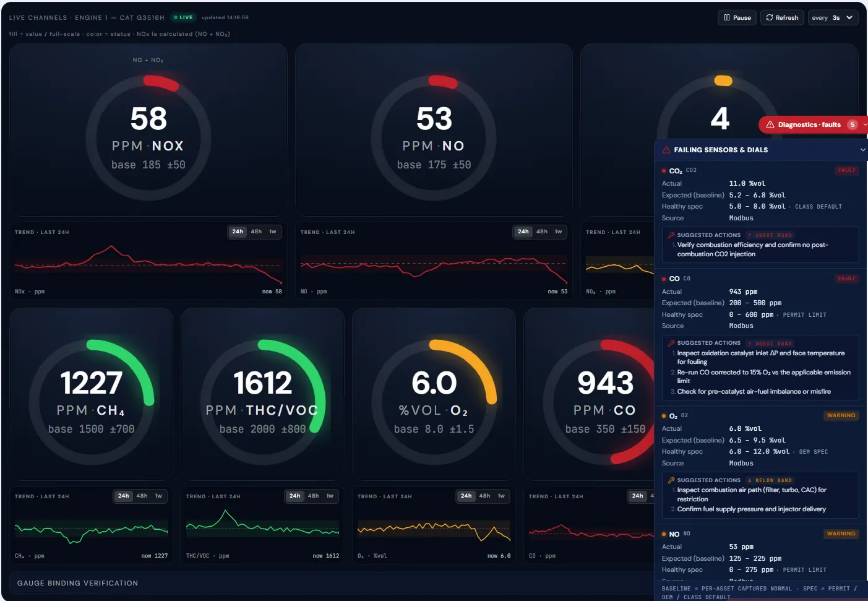Screen dimensions: 868x601
Task: Select 1w tab on NO trend
Action: pyautogui.click(x=559, y=231)
